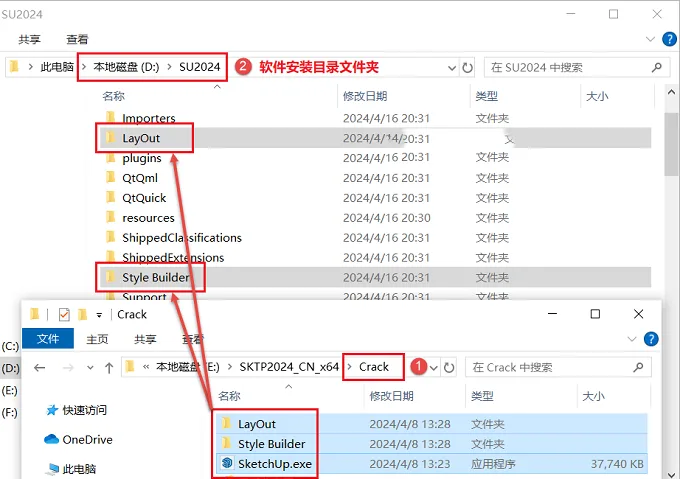This screenshot has width=680, height=479.
Task: Go back in the Crack window
Action: coord(39,368)
